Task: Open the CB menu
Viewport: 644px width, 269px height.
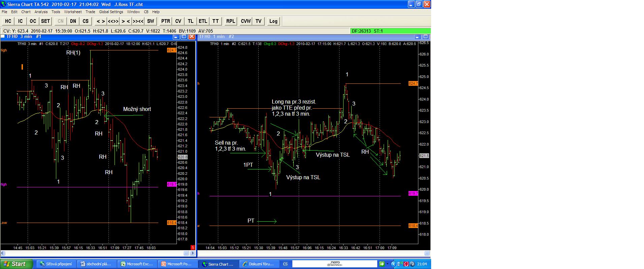Action: tap(146, 12)
